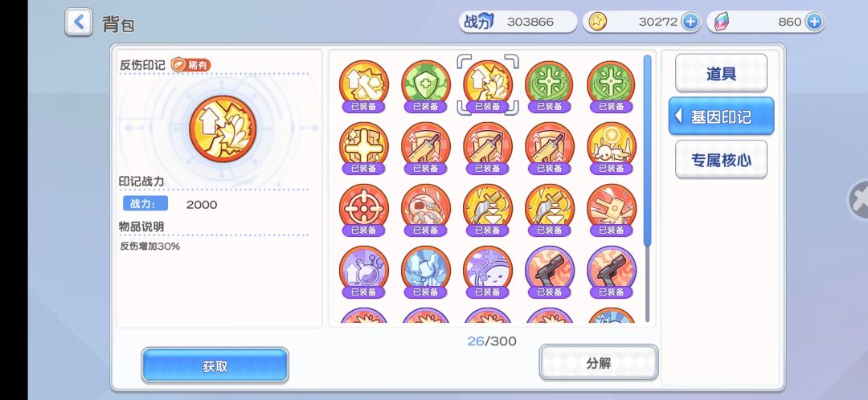Switch to 基因印记 tab
The width and height of the screenshot is (868, 400).
coord(721,116)
